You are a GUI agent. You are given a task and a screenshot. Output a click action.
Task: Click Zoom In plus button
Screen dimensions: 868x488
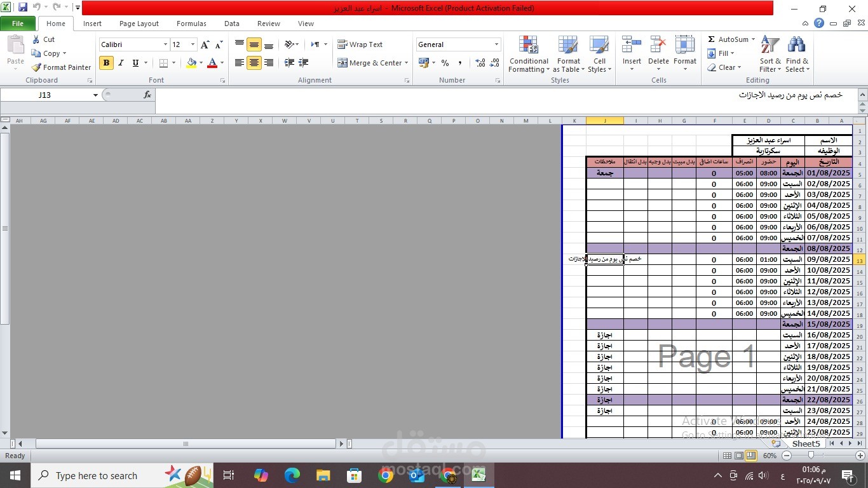pyautogui.click(x=860, y=456)
